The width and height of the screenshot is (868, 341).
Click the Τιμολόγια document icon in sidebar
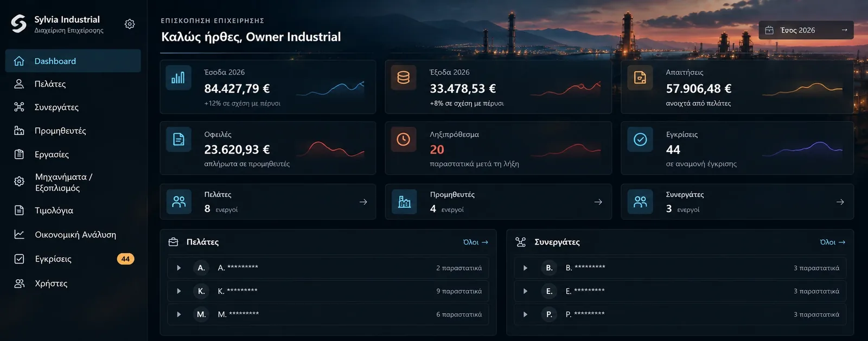pos(19,210)
